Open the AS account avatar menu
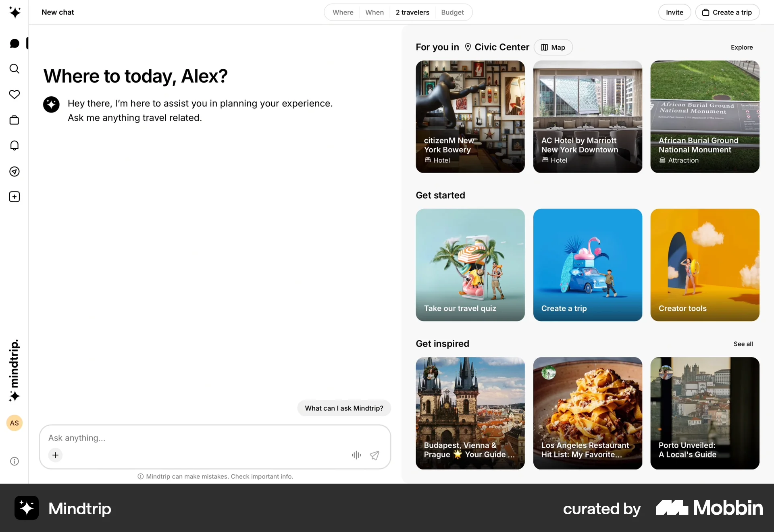 pyautogui.click(x=14, y=423)
